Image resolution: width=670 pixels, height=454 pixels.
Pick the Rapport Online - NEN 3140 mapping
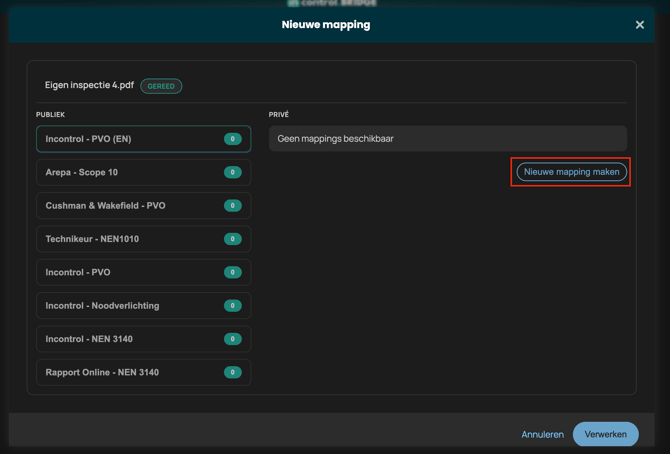130,372
